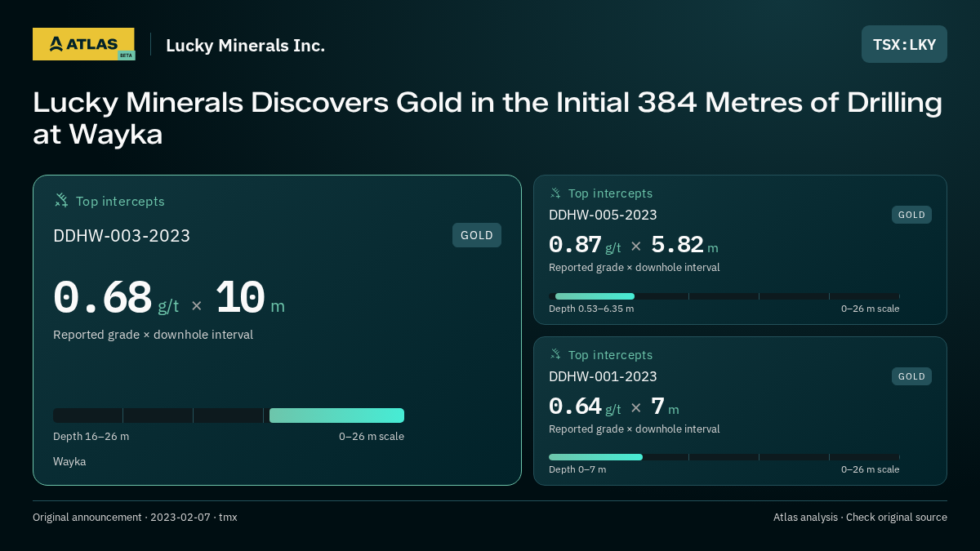Screen dimensions: 980x551
Task: Click '0–26 m scale' in DDHW-003-2023 card
Action: [372, 436]
